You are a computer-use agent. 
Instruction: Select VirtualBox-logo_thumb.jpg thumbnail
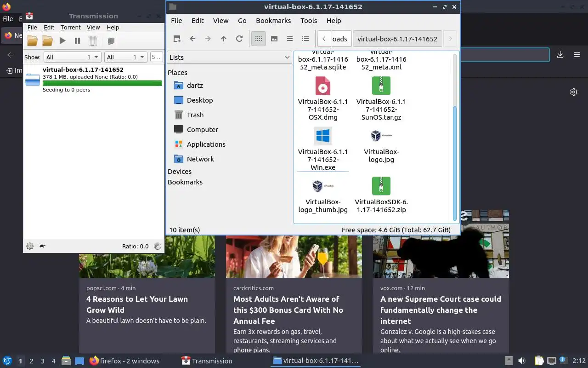point(323,186)
